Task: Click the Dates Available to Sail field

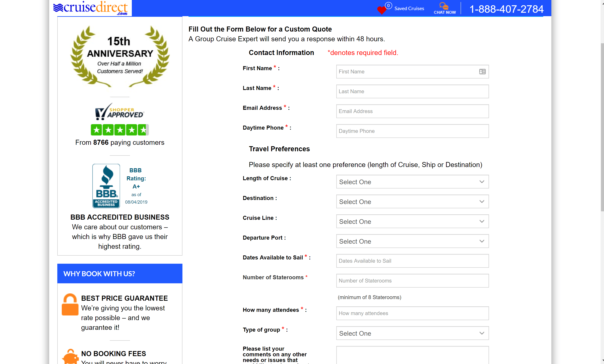Action: point(412,261)
